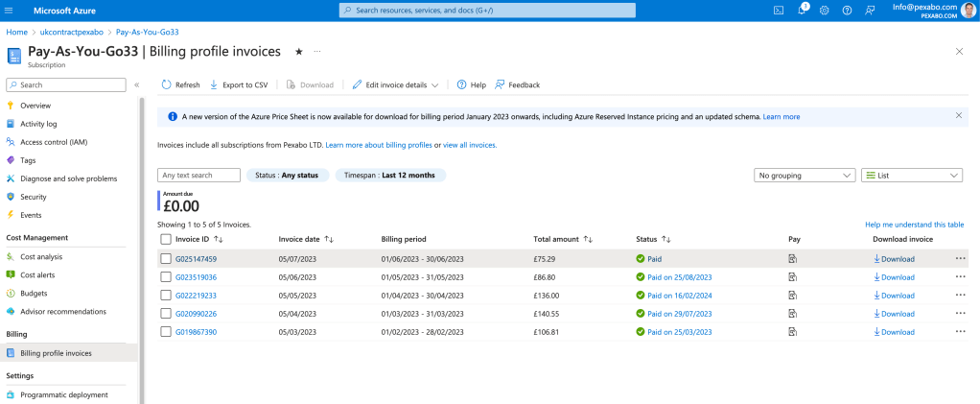Screen dimensions: 980x404
Task: Sort by Total amount column arrows
Action: tap(588, 240)
